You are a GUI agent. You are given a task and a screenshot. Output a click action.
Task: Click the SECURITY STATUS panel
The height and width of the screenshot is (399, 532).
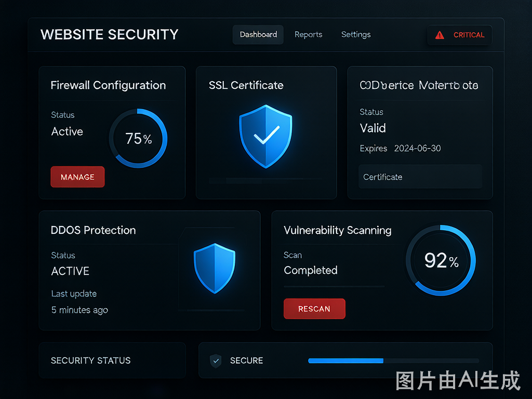point(112,361)
